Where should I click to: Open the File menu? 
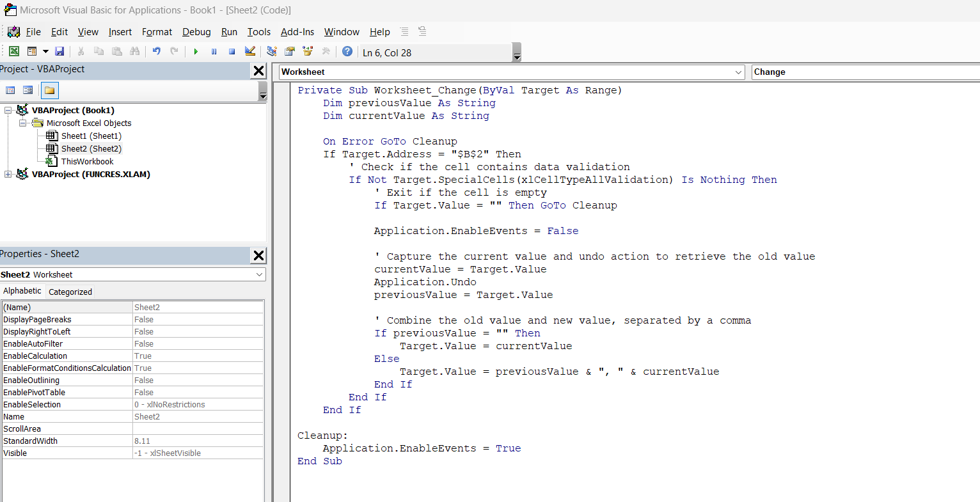pos(33,32)
